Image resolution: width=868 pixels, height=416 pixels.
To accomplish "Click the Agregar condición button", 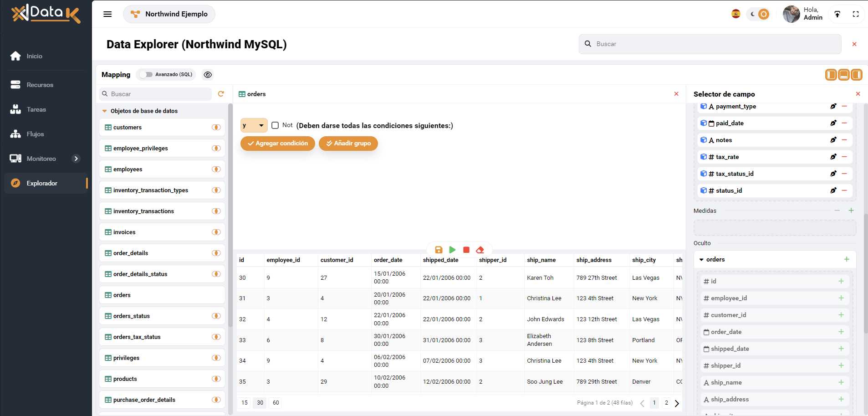I will (277, 144).
